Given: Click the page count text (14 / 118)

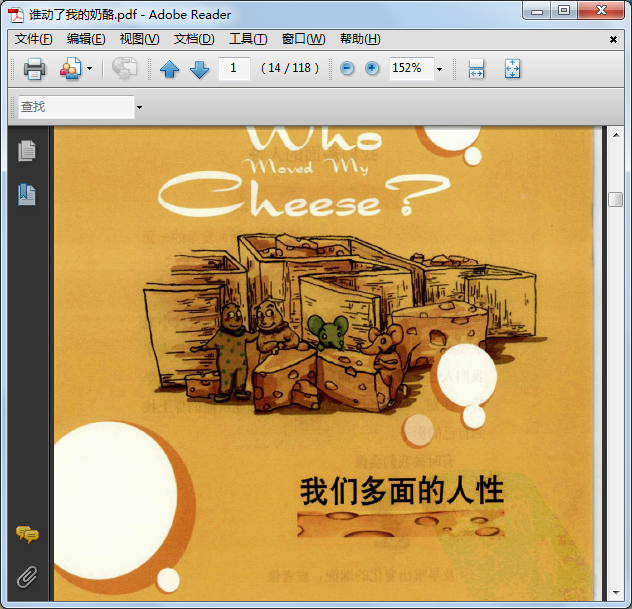Looking at the screenshot, I should pyautogui.click(x=290, y=68).
